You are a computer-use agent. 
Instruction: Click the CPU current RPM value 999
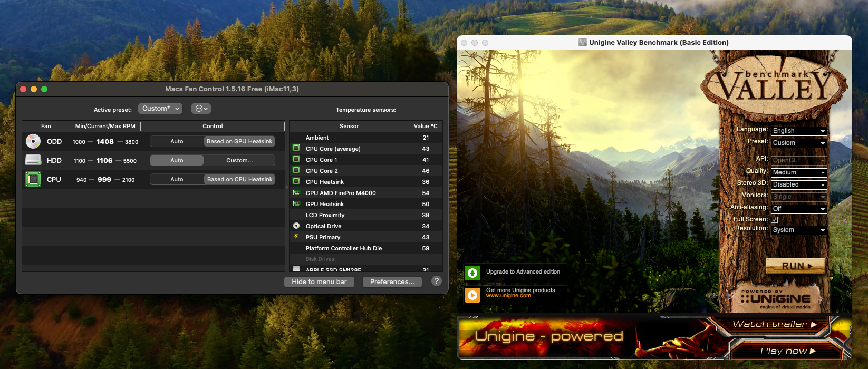coord(104,179)
